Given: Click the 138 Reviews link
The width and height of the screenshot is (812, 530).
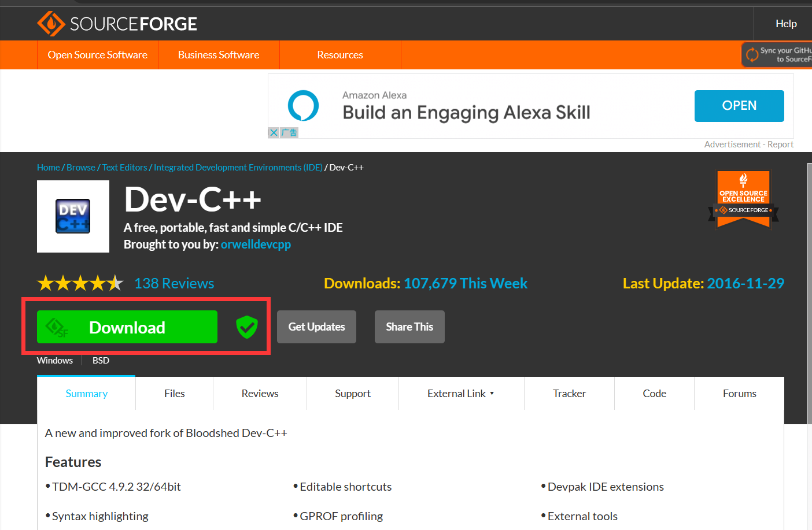Looking at the screenshot, I should pyautogui.click(x=174, y=283).
